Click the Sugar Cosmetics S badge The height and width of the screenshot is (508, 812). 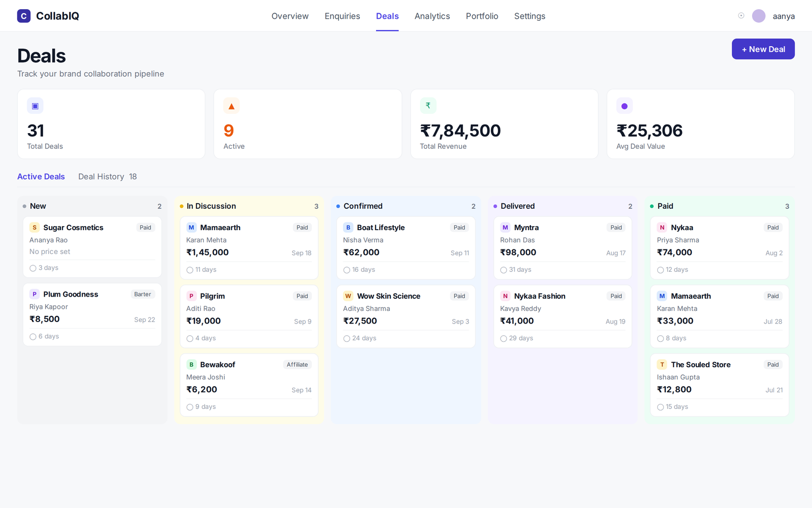35,228
